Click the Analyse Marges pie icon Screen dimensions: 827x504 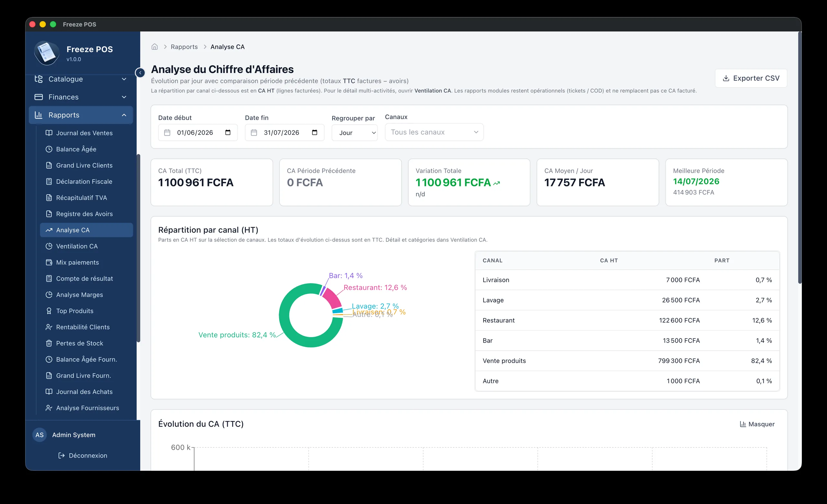[x=49, y=294]
